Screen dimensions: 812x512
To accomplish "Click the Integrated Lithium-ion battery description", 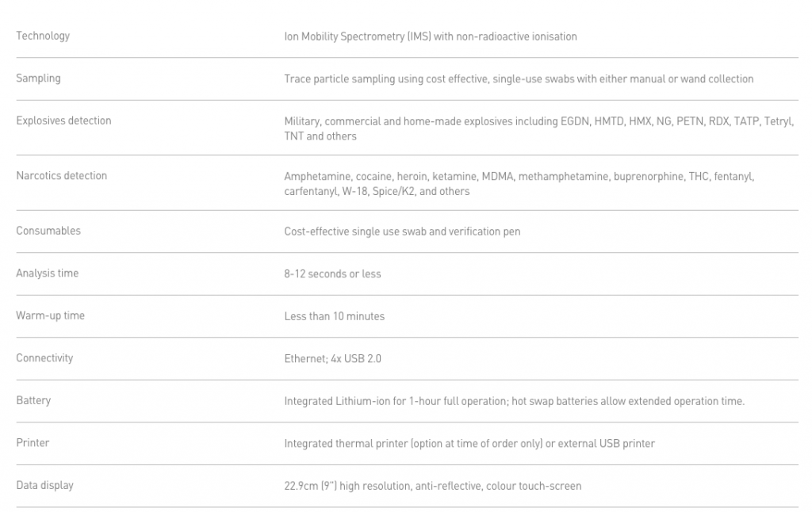I will click(x=514, y=401).
